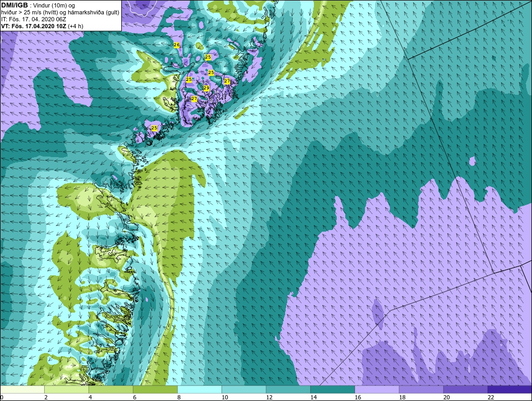Select the 4–6 m/s green legend swatch
The width and height of the screenshot is (532, 401).
111,389
